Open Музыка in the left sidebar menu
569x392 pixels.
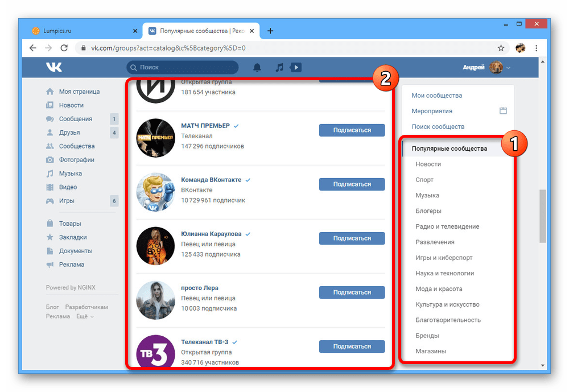click(x=71, y=174)
